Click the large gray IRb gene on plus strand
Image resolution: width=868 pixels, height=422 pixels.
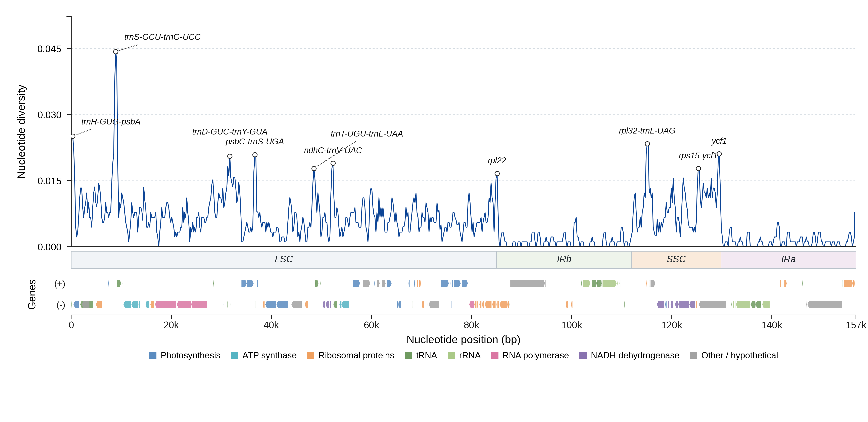click(x=528, y=284)
